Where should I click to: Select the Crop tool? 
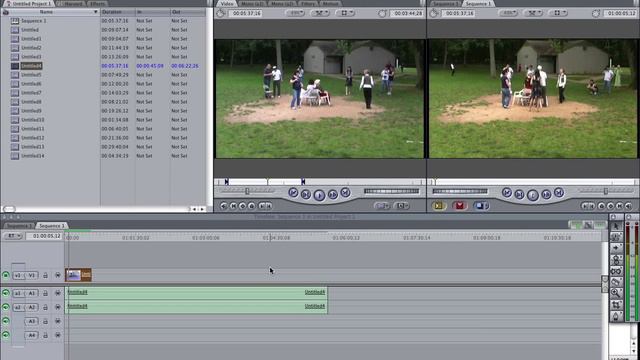coord(616,305)
